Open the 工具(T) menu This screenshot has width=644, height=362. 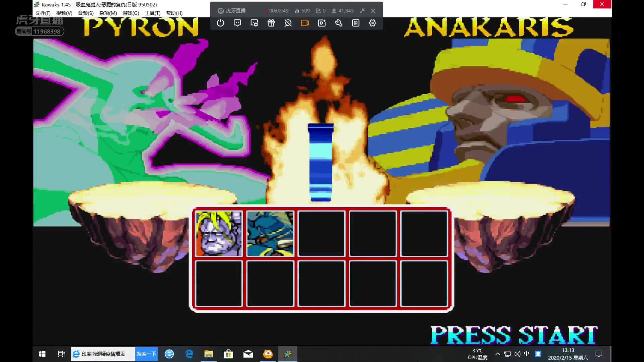(x=152, y=13)
